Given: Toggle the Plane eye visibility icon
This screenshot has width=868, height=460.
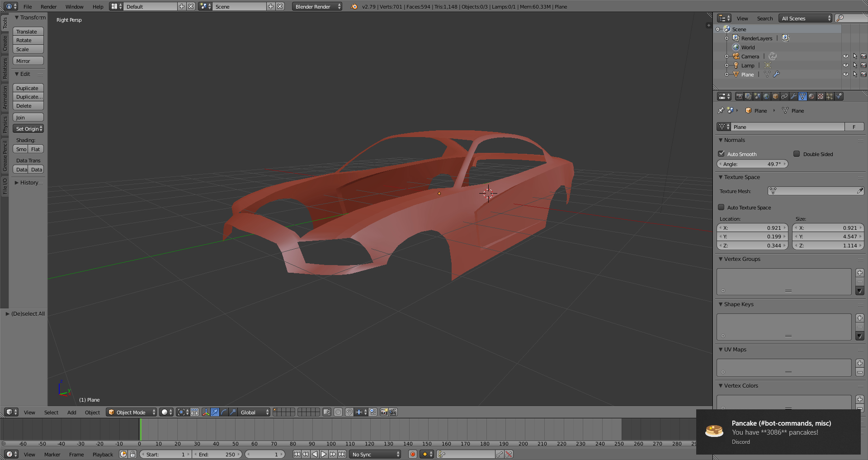Looking at the screenshot, I should [845, 74].
